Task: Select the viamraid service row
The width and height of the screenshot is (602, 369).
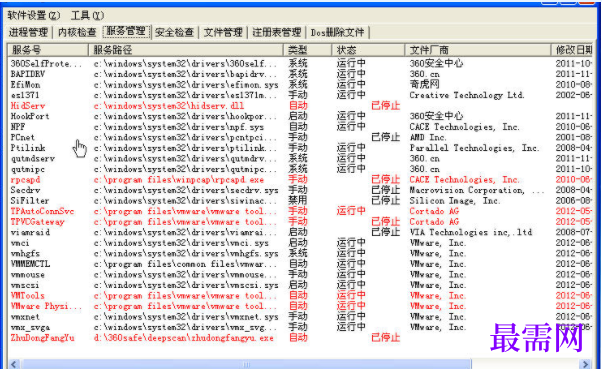Action: [x=301, y=232]
